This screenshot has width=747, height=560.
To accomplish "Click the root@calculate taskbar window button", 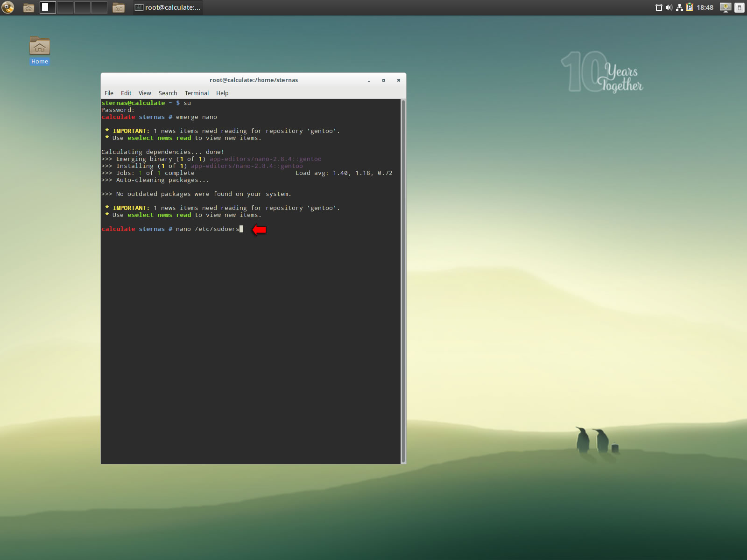I will pyautogui.click(x=168, y=7).
